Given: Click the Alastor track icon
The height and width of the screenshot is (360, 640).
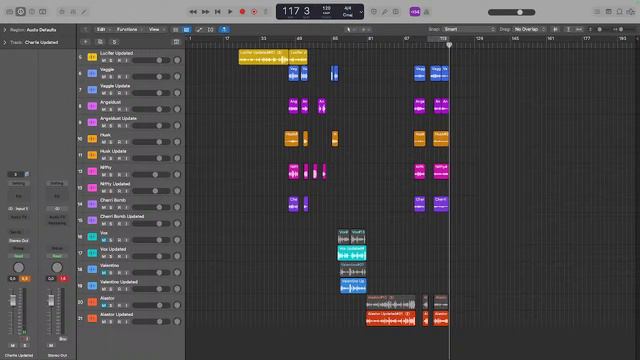Looking at the screenshot, I should 92,302.
